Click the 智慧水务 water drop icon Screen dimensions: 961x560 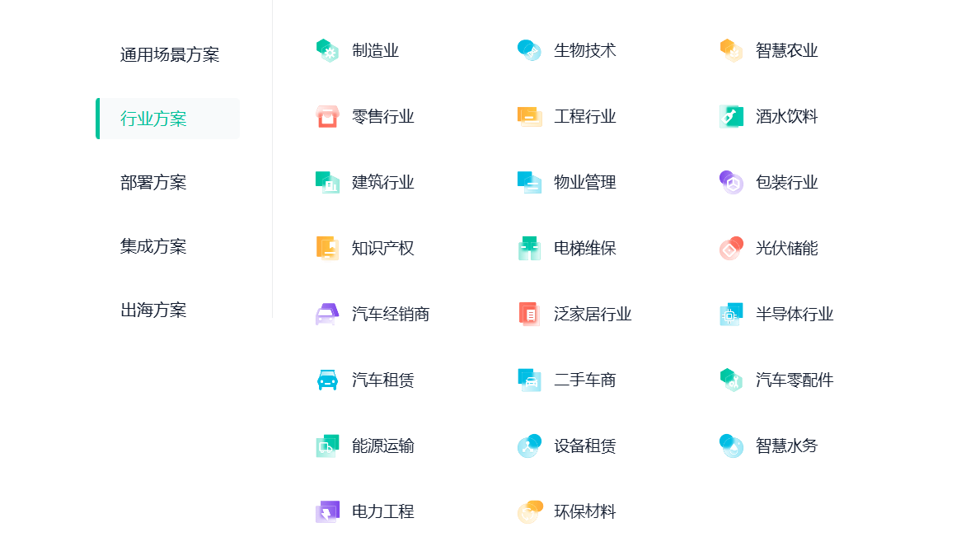click(x=731, y=446)
